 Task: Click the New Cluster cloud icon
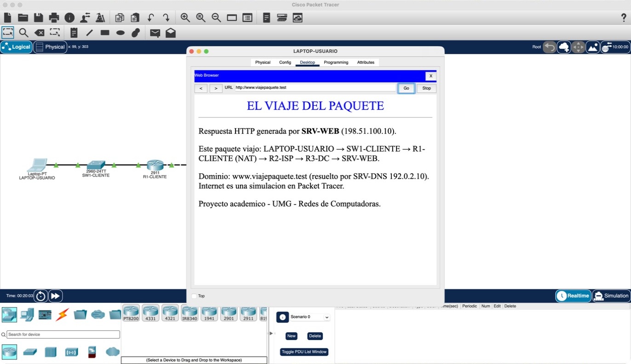(x=564, y=47)
